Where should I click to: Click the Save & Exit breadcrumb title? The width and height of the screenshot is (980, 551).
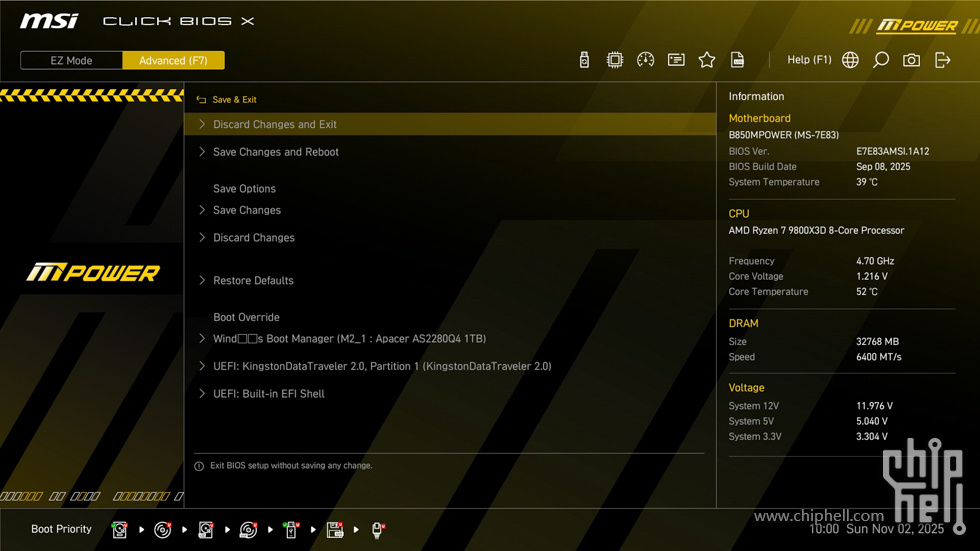tap(234, 99)
